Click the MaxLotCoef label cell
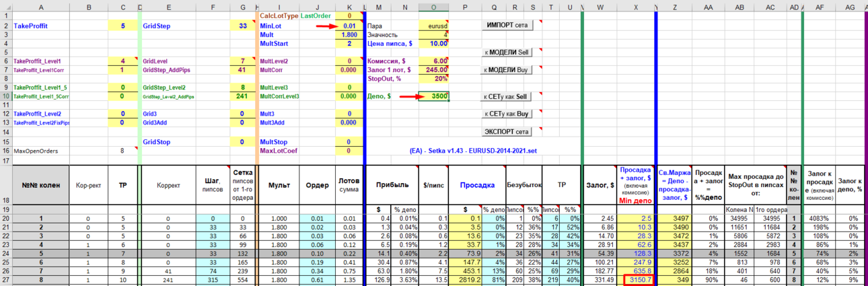 click(x=277, y=151)
